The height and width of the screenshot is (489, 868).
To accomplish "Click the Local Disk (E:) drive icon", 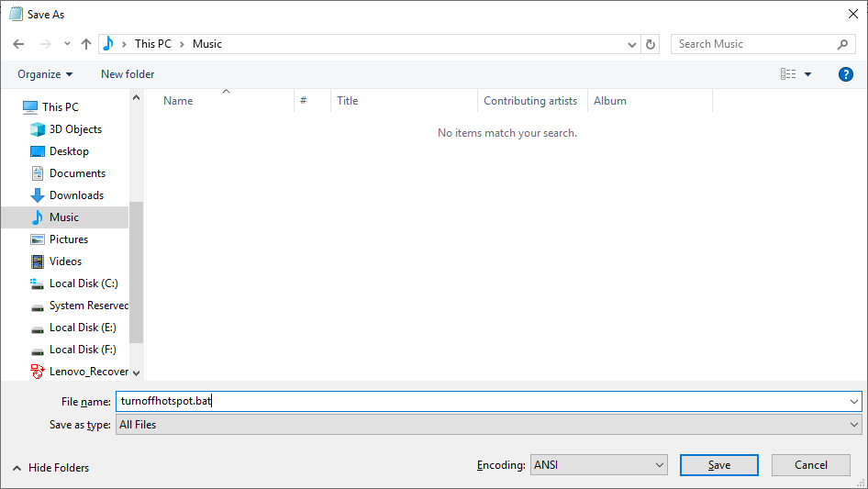I will pos(38,329).
